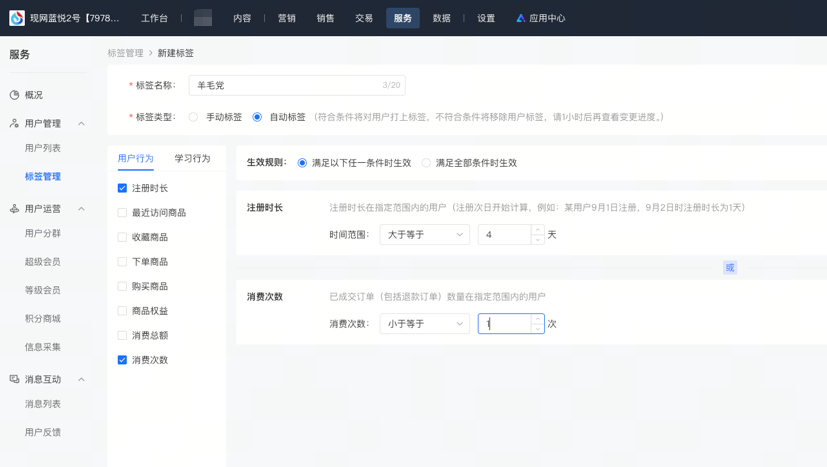This screenshot has width=827, height=467.
Task: Tick the 下单商品 checkbox
Action: pyautogui.click(x=122, y=262)
